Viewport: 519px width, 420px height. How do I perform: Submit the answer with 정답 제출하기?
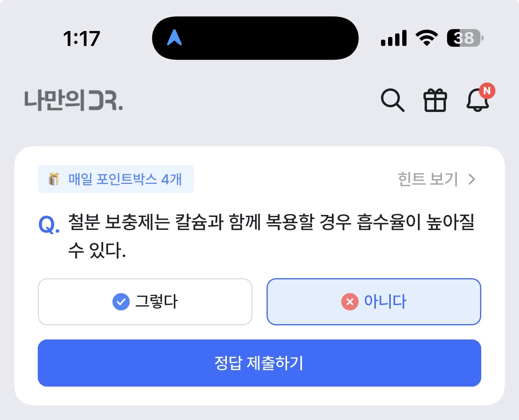click(x=259, y=363)
